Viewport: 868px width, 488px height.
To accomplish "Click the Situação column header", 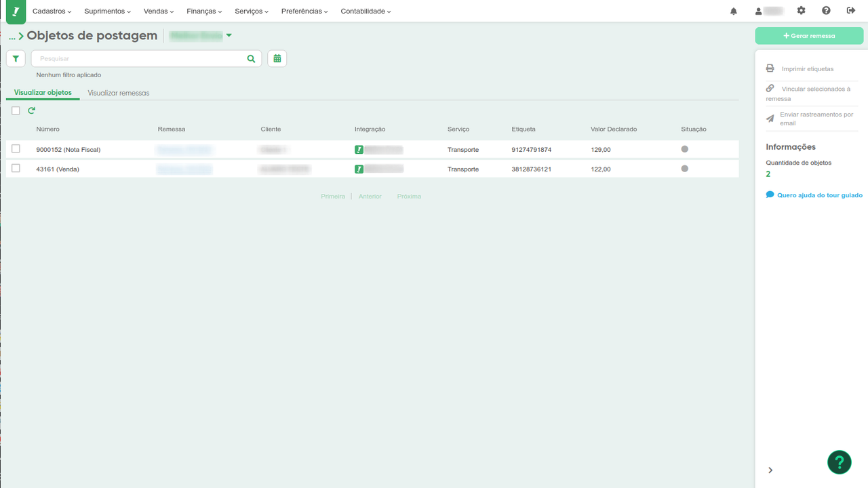I will [x=694, y=129].
